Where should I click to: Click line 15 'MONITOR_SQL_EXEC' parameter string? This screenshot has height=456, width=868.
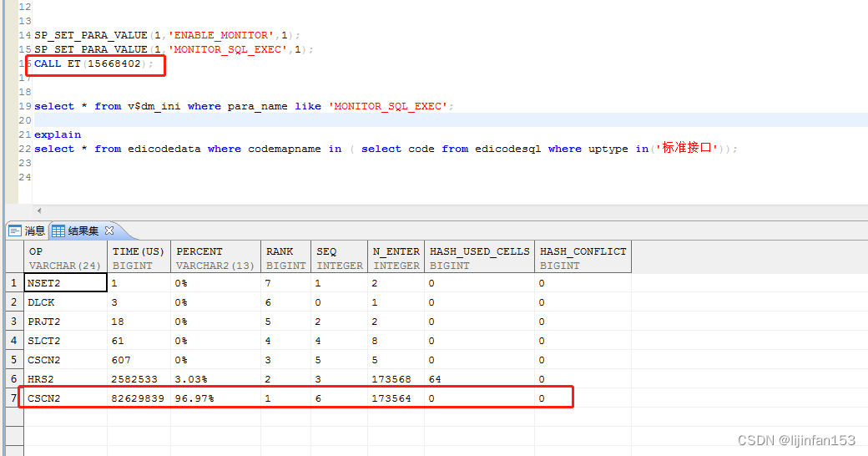pyautogui.click(x=228, y=50)
